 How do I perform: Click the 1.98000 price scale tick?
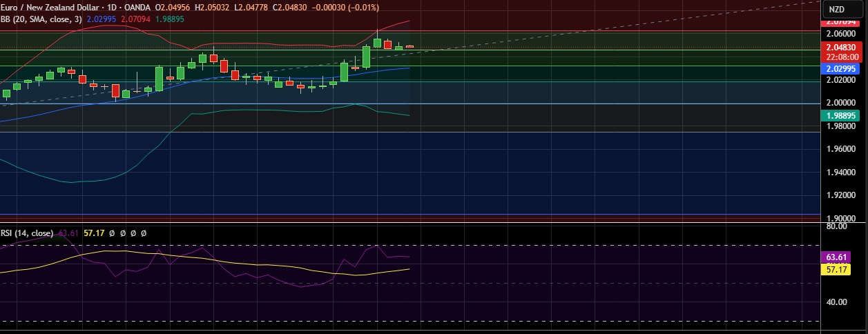tap(840, 126)
